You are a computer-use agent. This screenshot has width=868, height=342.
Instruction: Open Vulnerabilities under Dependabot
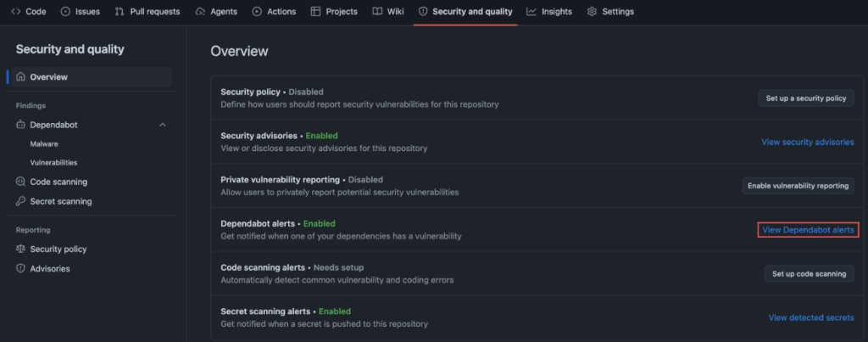pyautogui.click(x=53, y=163)
